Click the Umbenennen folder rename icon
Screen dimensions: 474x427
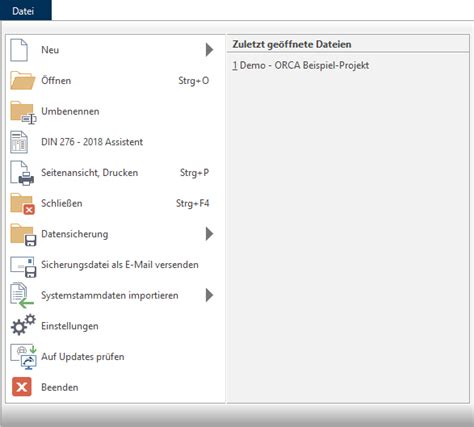[23, 112]
